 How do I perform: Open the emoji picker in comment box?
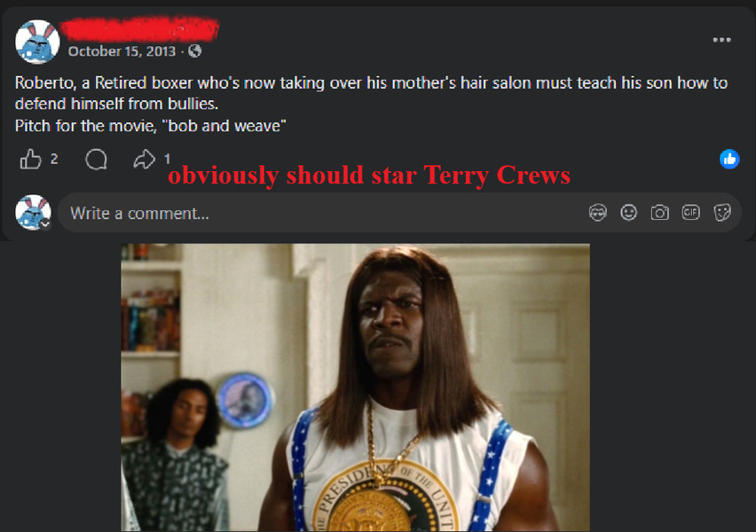[x=629, y=213]
